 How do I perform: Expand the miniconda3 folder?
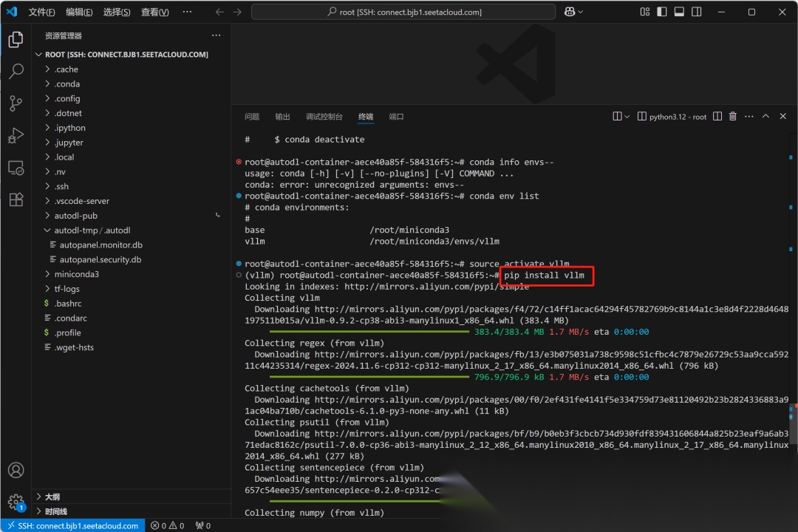click(x=131, y=274)
